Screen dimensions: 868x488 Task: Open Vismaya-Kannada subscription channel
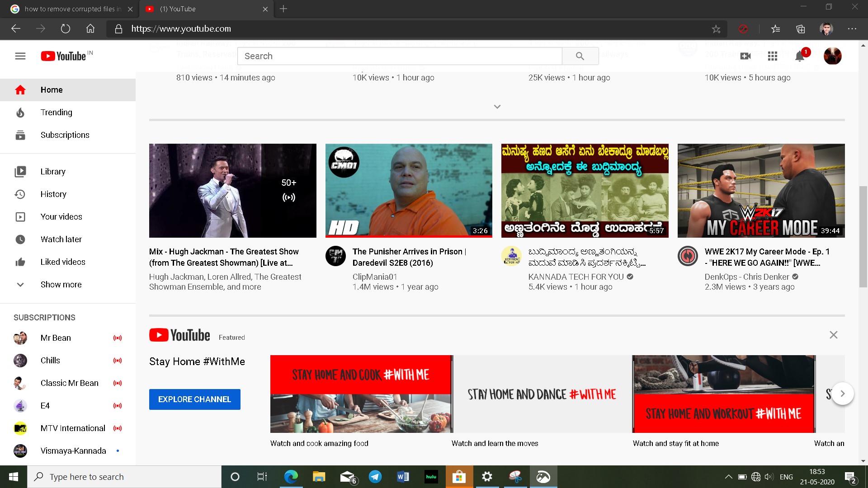pos(68,451)
